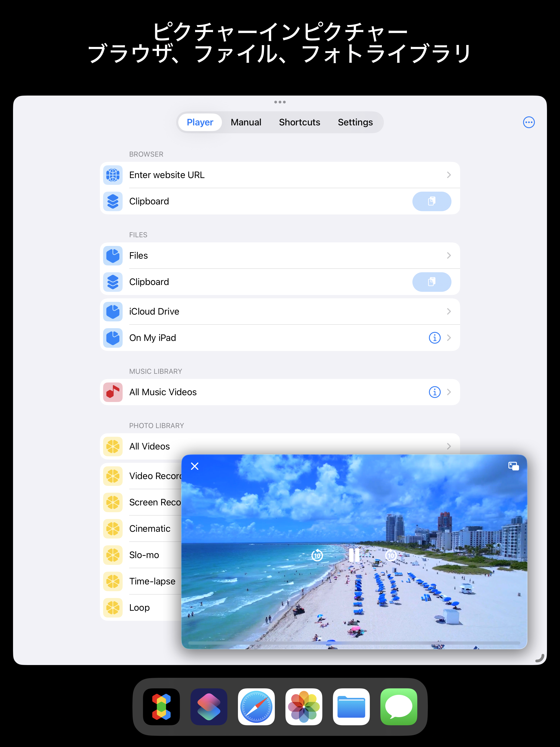
Task: Click the Loop icon
Action: pos(113,607)
